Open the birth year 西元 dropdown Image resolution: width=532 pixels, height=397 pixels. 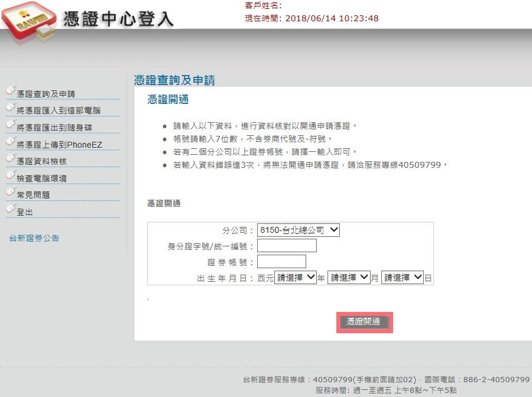coord(295,277)
